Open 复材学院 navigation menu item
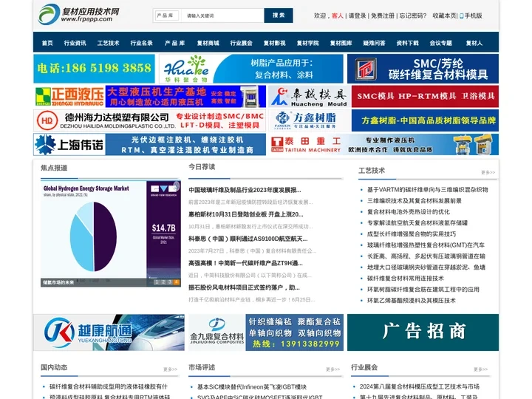The height and width of the screenshot is (399, 532). pyautogui.click(x=307, y=43)
